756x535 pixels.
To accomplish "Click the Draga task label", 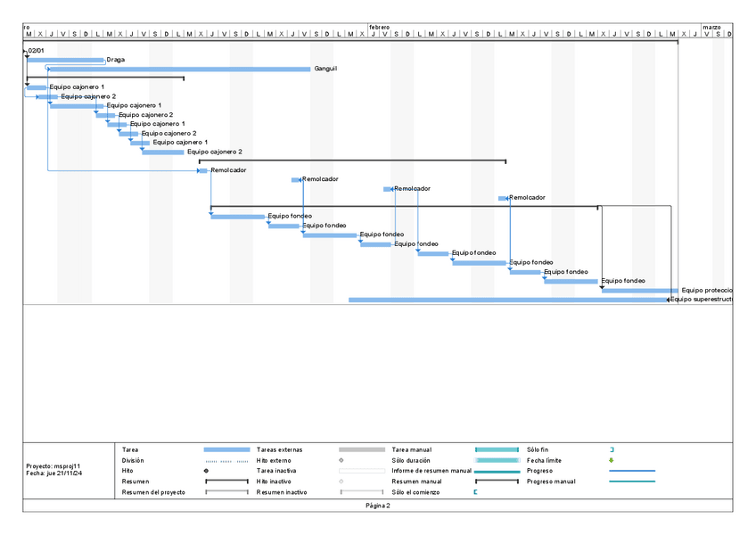I will pyautogui.click(x=116, y=60).
